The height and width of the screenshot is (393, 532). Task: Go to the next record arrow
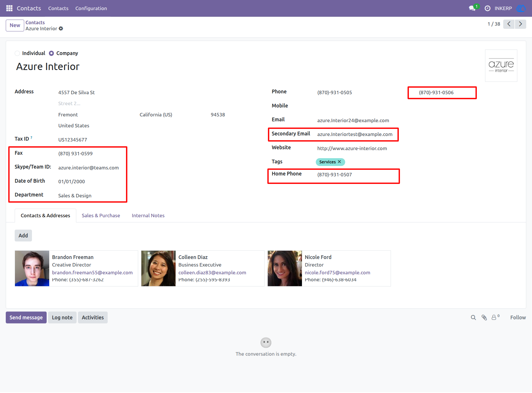click(520, 24)
